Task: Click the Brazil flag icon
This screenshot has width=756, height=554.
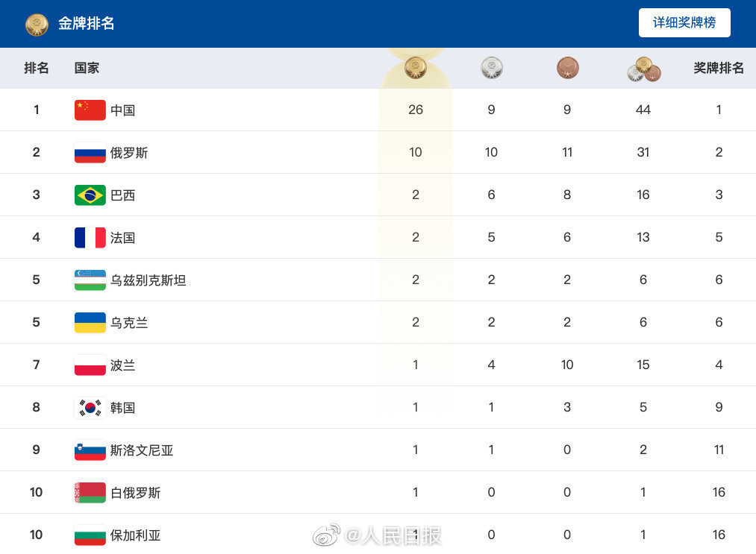Action: click(x=90, y=195)
